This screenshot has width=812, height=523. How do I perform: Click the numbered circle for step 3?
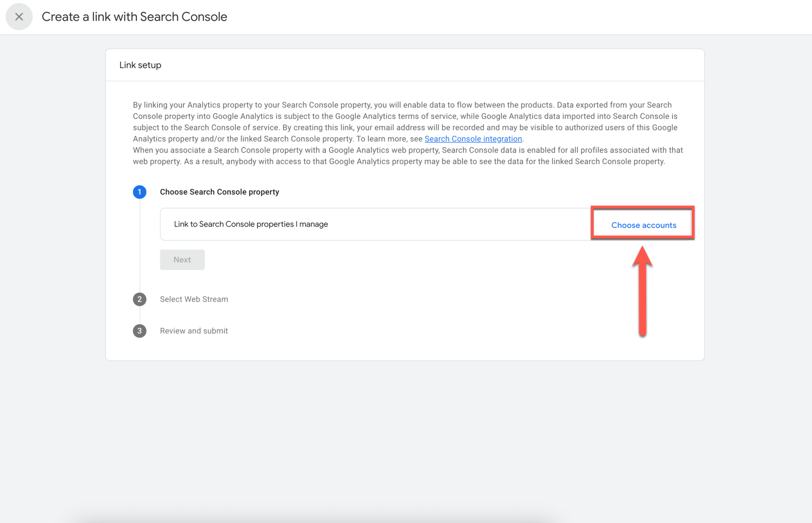coord(140,331)
